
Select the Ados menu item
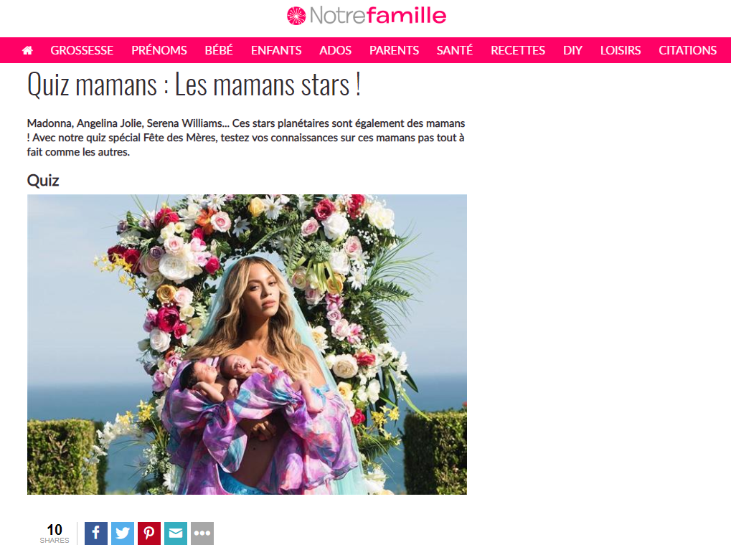coord(335,50)
